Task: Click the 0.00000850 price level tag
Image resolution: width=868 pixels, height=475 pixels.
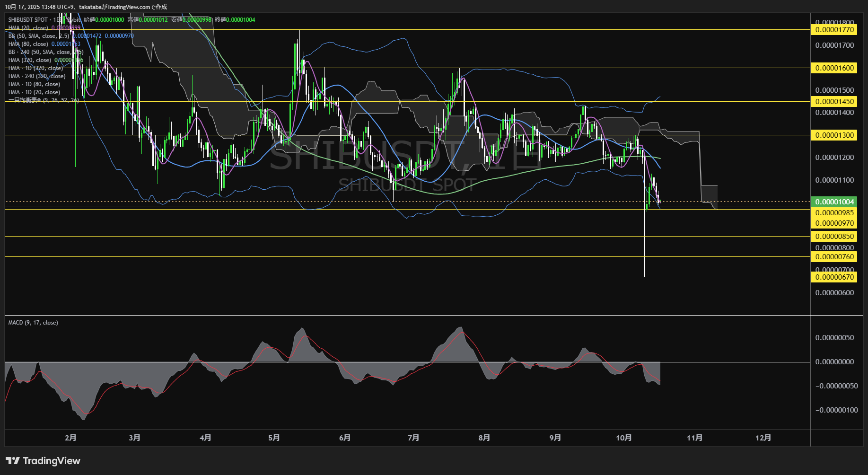Action: [x=835, y=237]
